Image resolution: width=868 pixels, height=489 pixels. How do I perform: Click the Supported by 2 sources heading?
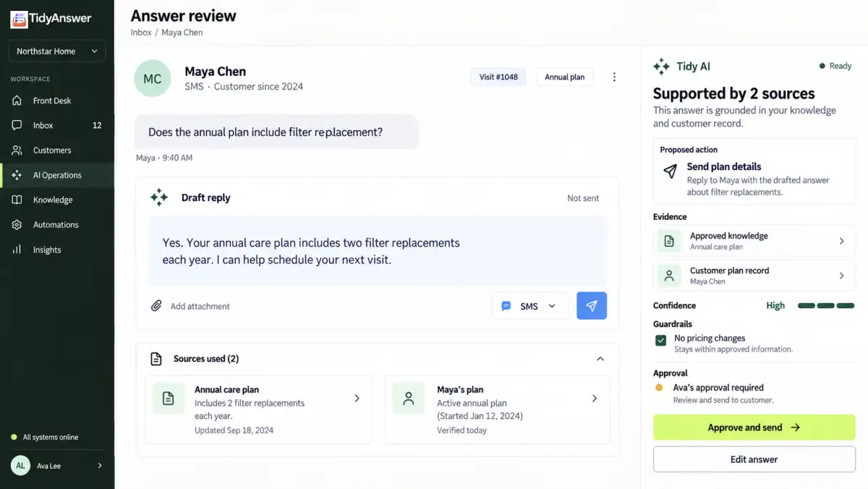(733, 93)
